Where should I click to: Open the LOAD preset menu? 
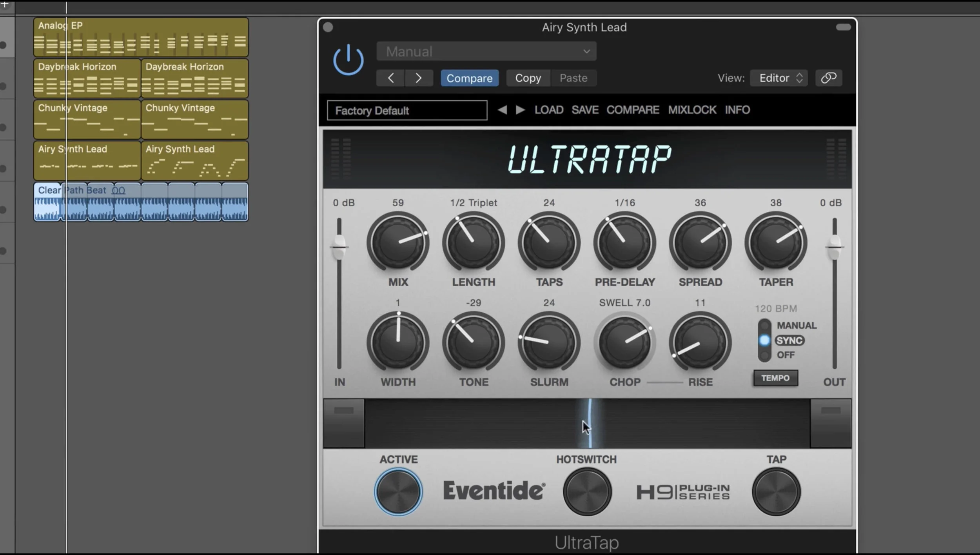[x=549, y=110]
